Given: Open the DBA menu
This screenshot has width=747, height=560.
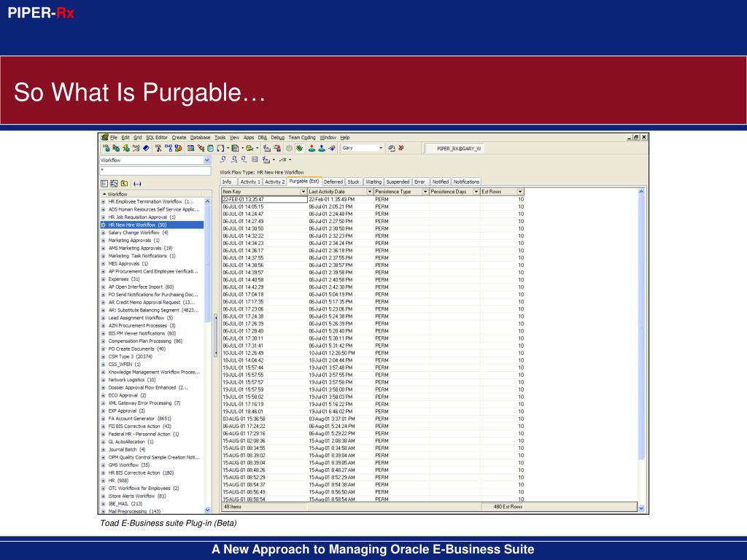Looking at the screenshot, I should click(263, 138).
